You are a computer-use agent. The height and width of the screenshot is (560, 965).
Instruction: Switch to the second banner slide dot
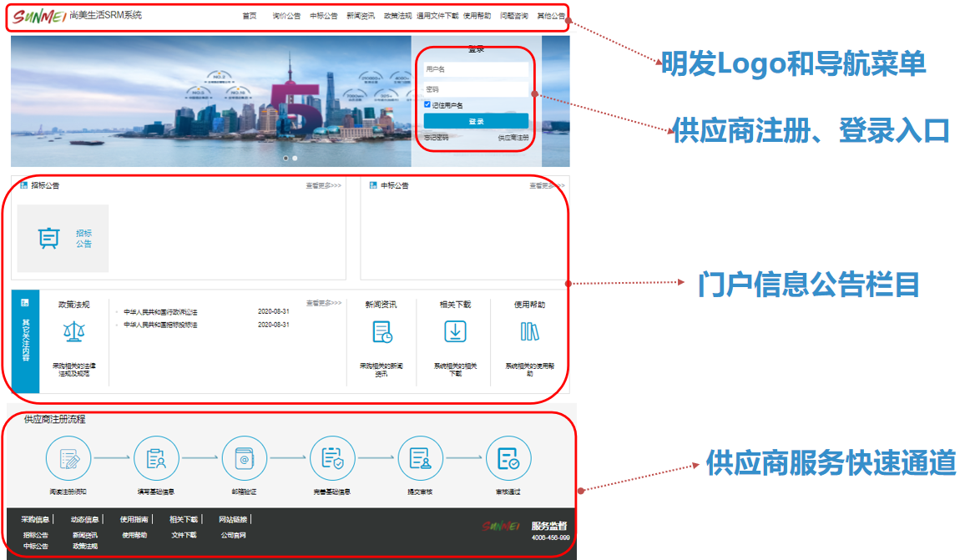(295, 158)
